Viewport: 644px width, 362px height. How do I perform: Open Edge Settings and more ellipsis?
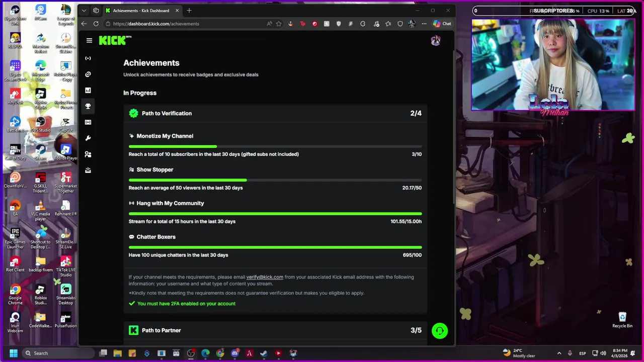(x=424, y=24)
